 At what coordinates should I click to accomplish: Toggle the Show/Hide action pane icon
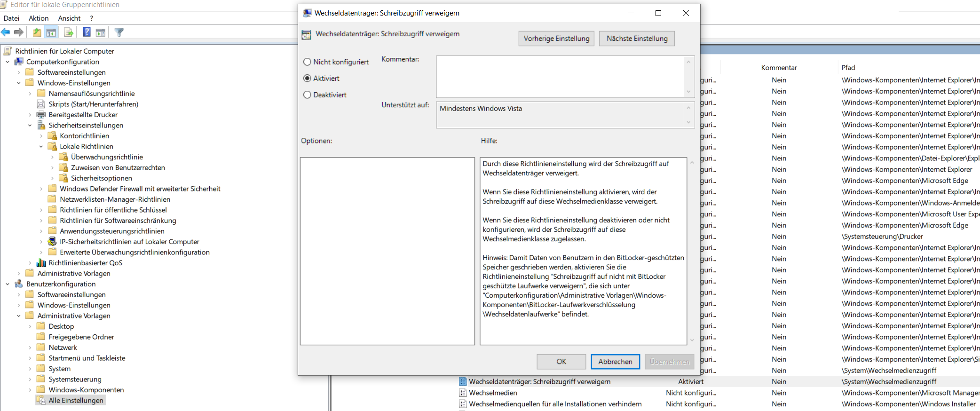tap(101, 32)
